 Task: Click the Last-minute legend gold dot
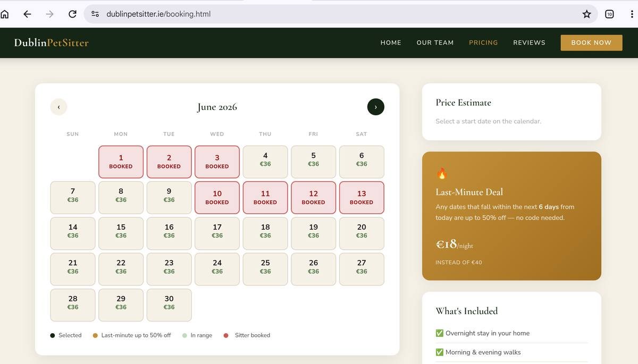pos(95,335)
